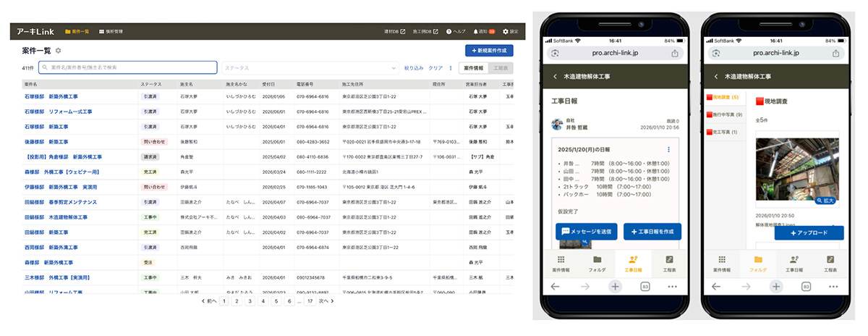
Task: Tap new tab plus on right phone
Action: pos(776,287)
